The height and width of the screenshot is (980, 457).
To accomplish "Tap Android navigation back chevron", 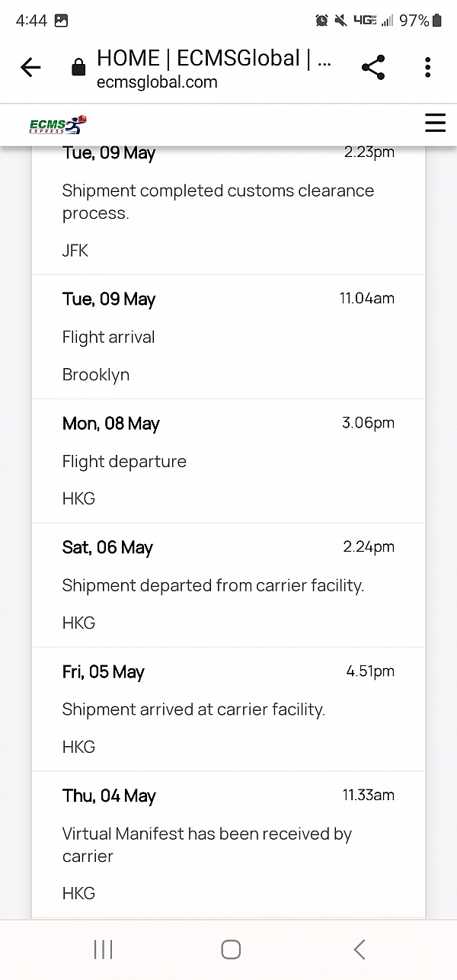I will pyautogui.click(x=360, y=949).
